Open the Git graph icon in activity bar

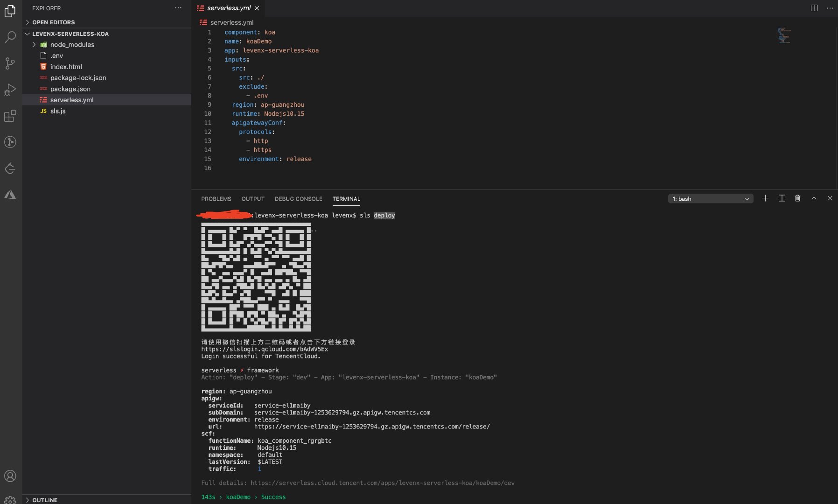[10, 142]
